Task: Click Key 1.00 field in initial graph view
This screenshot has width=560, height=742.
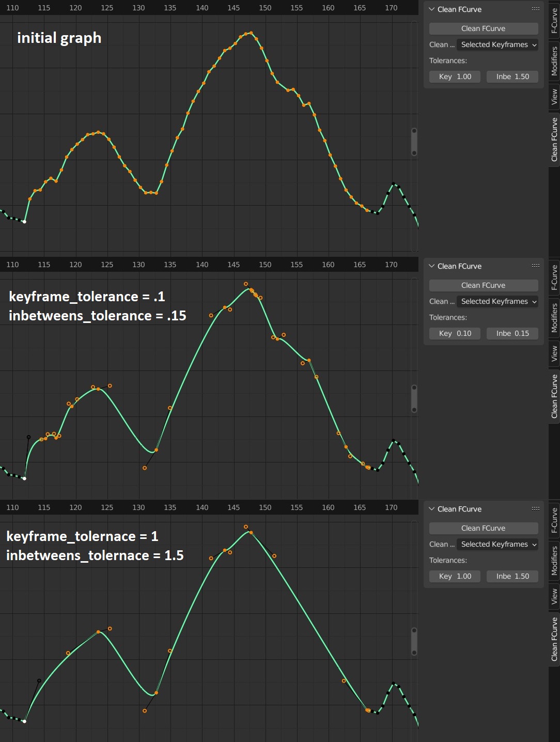Action: (455, 76)
